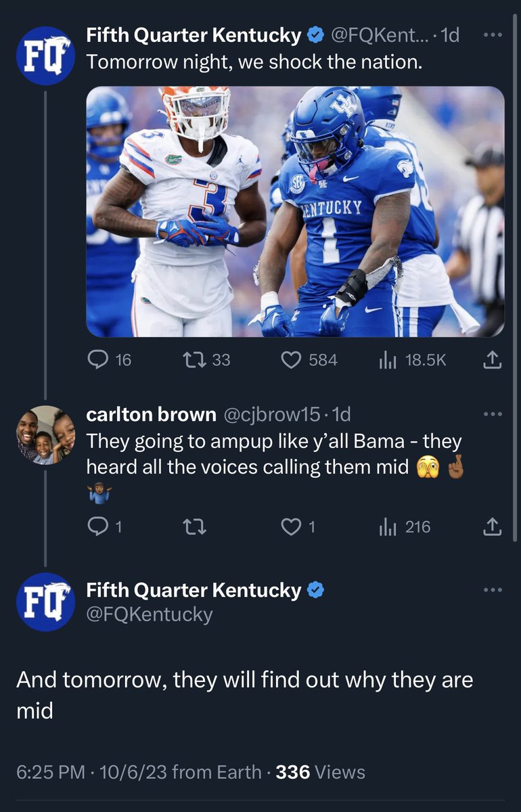521x812 pixels.
Task: Like carlton brown's tweet
Action: point(298,526)
